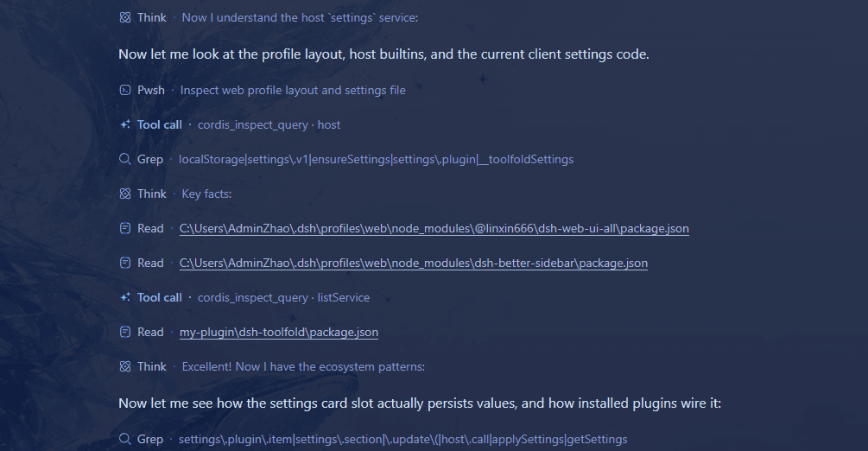Open the dsh-web-ui-all package.json link
This screenshot has height=451, width=868.
pos(434,229)
